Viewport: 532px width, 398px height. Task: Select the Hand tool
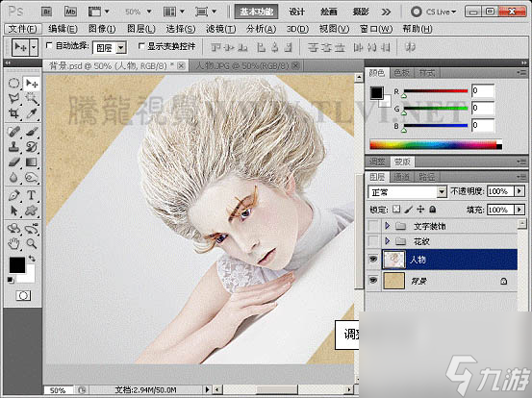coord(13,243)
